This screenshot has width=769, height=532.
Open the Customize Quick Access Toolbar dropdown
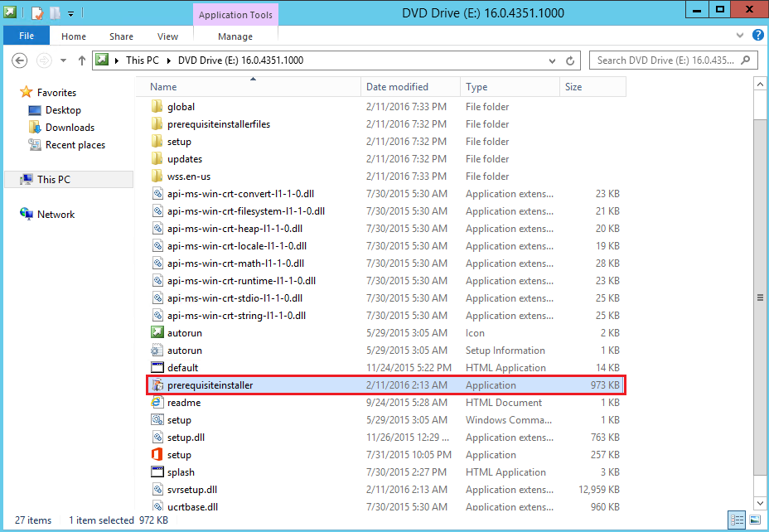[70, 14]
